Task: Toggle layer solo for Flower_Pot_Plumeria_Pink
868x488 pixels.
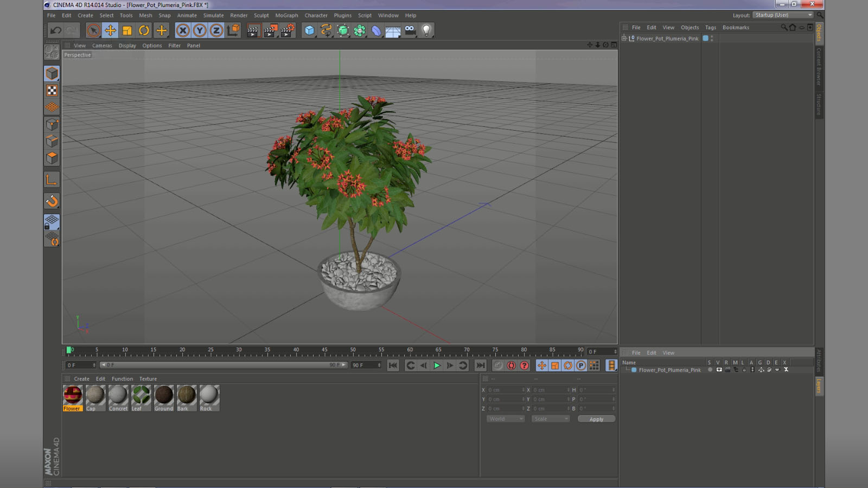Action: pos(710,370)
